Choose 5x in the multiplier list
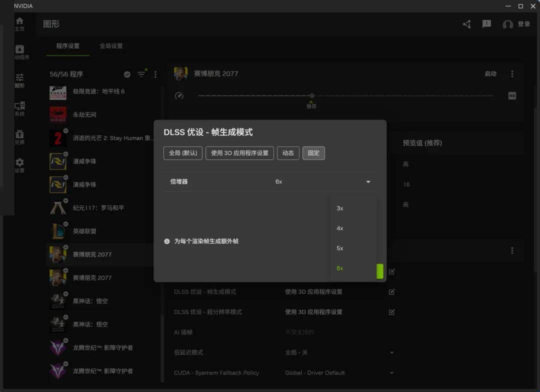540x392 pixels. coord(353,248)
